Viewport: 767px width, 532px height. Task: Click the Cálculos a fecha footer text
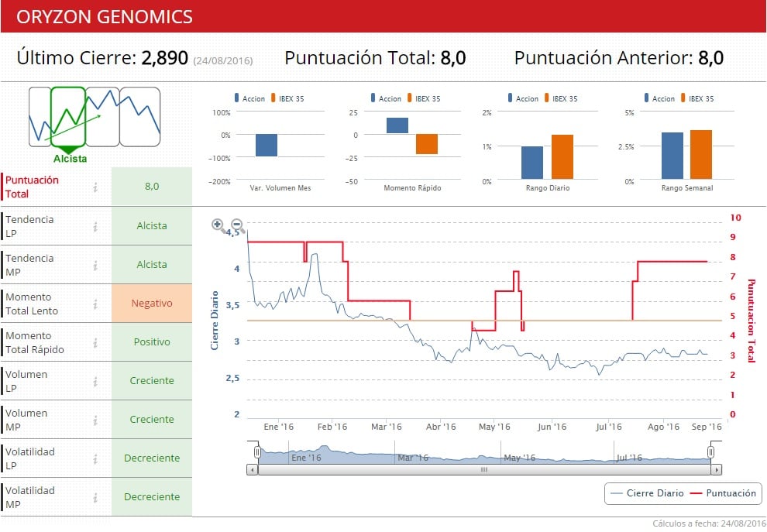709,523
